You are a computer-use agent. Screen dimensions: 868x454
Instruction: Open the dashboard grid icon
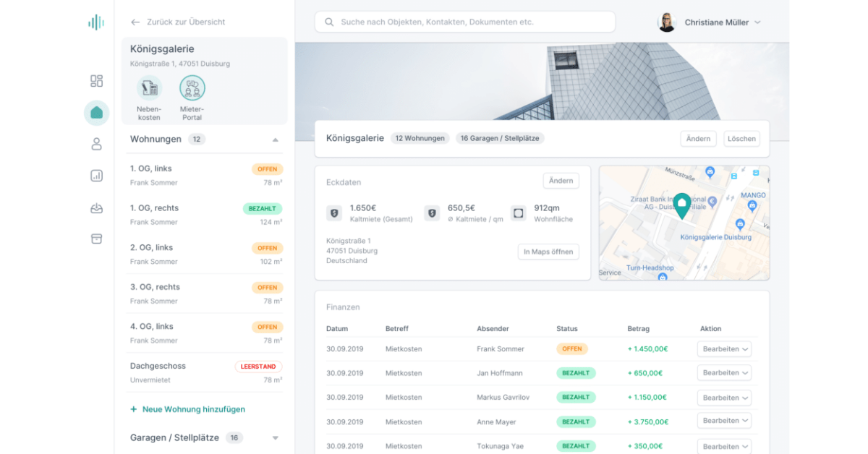click(x=96, y=81)
